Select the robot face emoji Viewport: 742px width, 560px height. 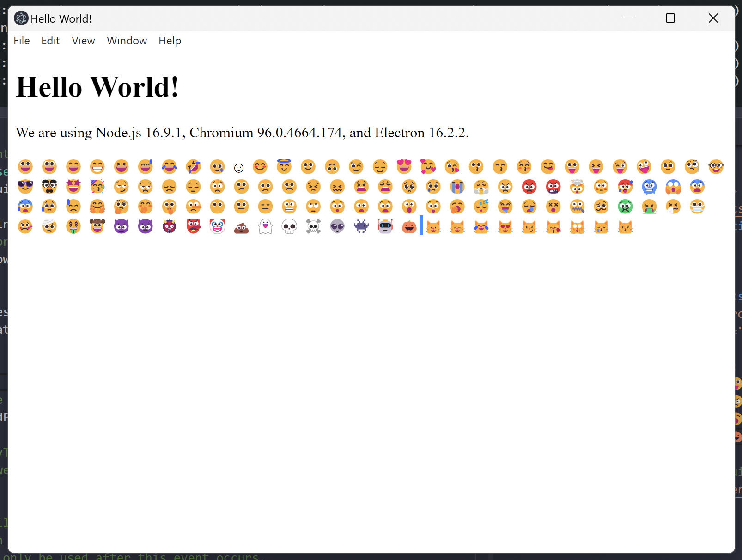pyautogui.click(x=385, y=227)
